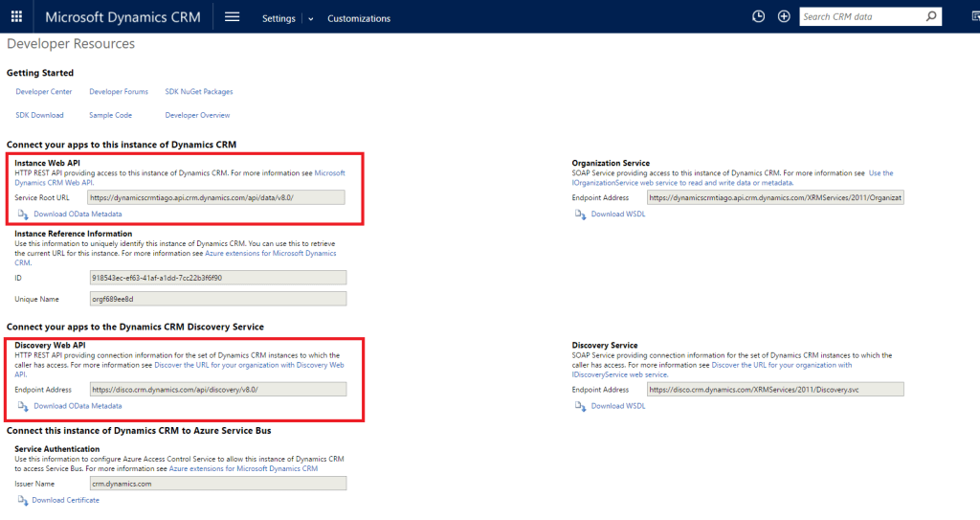Click the Unique Name field
The image size is (980, 520).
216,298
